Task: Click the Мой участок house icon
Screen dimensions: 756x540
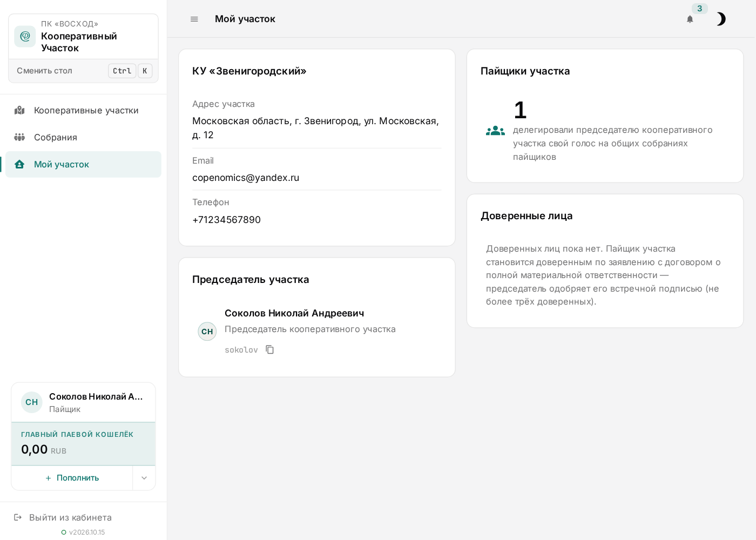Action: [19, 164]
